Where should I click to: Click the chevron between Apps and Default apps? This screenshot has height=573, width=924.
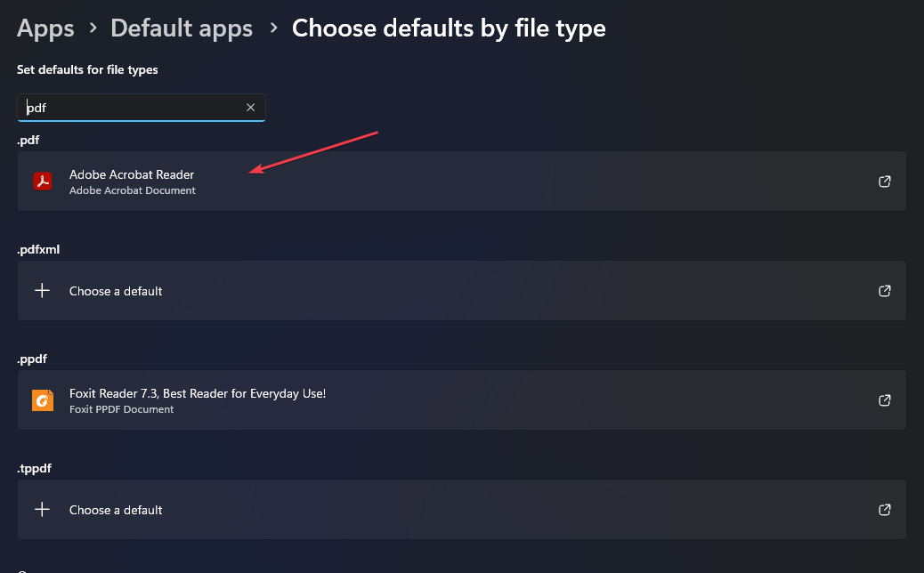click(x=93, y=28)
